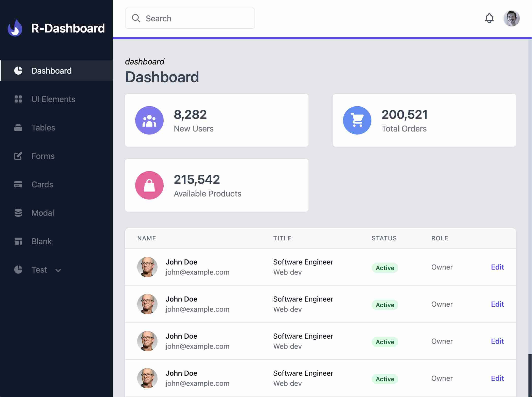Click the Active status badge in row one
The image size is (532, 397).
[385, 268]
